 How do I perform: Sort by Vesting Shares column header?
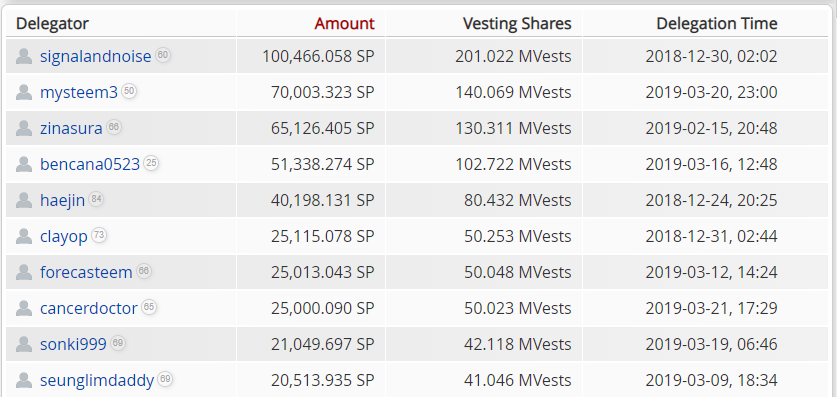(517, 23)
